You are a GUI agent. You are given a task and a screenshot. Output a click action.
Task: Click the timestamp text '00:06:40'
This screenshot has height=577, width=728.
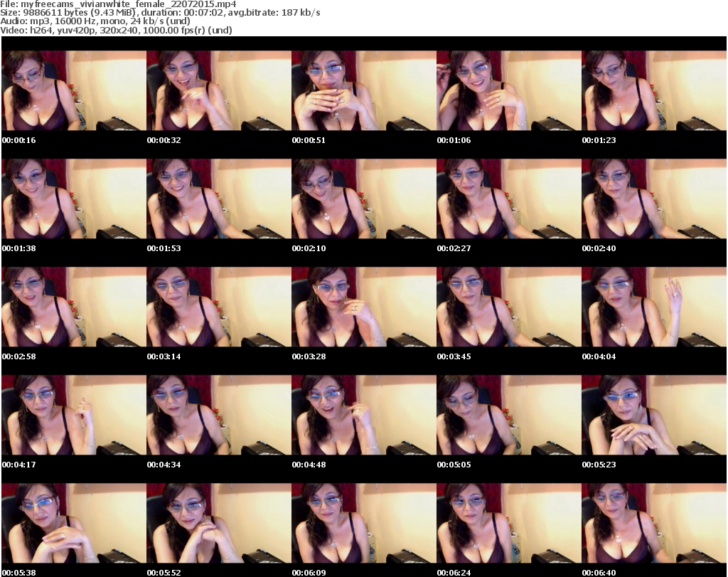point(599,573)
